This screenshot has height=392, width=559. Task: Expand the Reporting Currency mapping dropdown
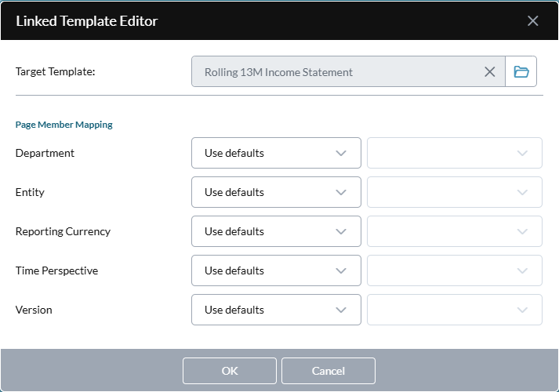pos(276,231)
